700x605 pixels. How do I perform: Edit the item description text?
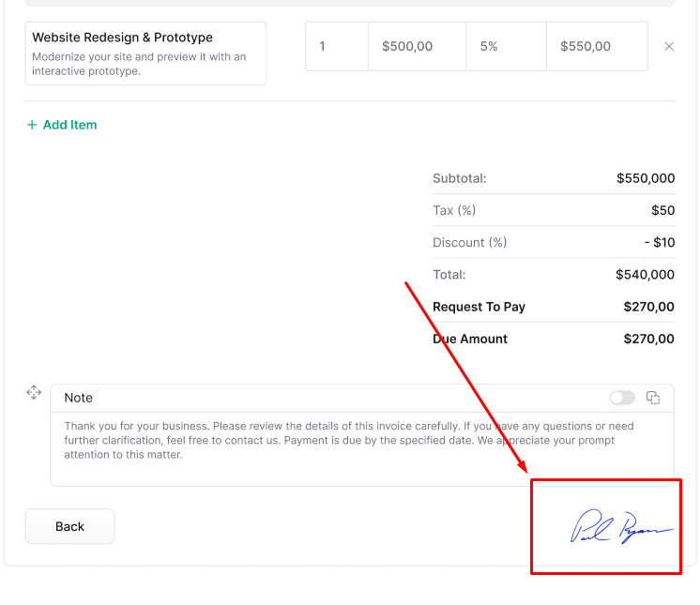point(139,64)
